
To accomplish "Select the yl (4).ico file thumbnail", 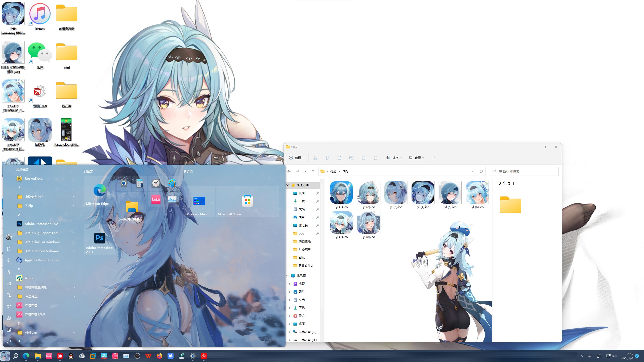I will point(423,193).
